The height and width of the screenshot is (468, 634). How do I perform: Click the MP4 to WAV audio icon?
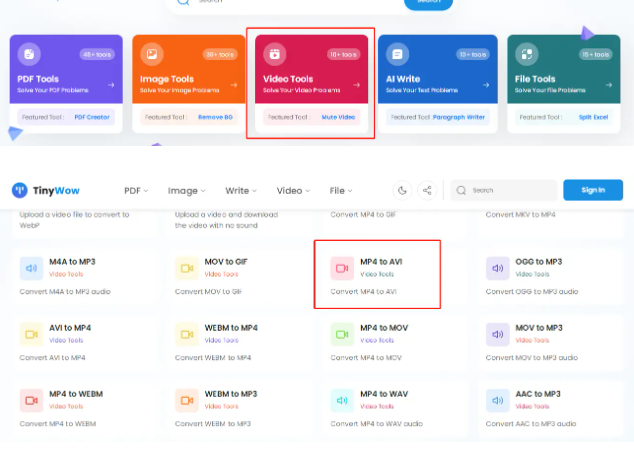pyautogui.click(x=342, y=400)
